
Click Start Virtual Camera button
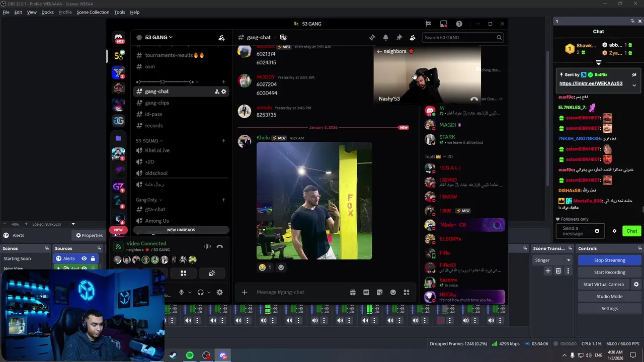click(603, 284)
